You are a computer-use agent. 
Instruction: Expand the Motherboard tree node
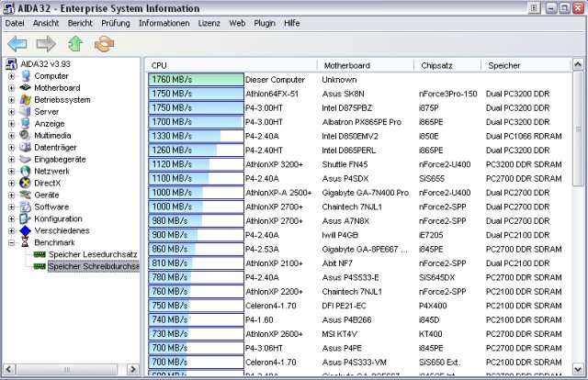click(x=12, y=88)
